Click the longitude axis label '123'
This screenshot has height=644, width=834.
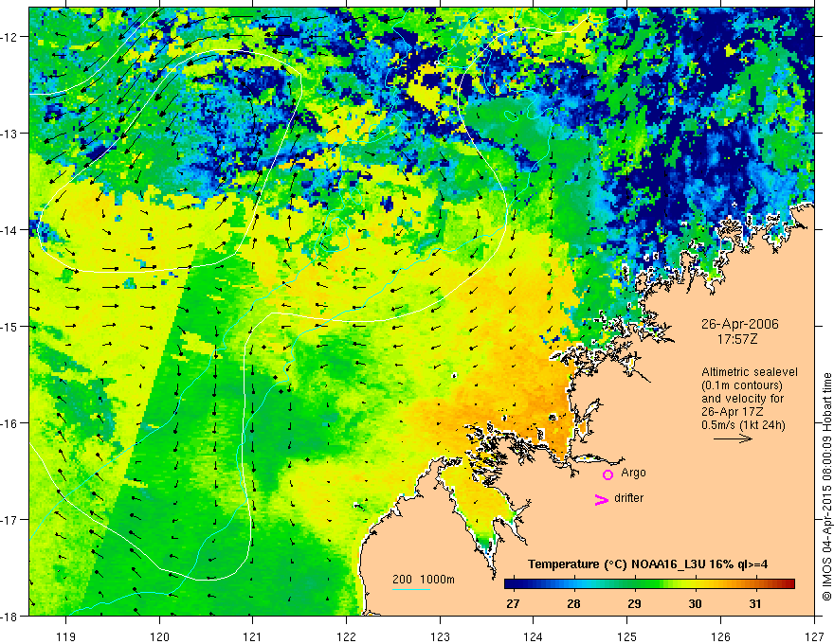[440, 636]
